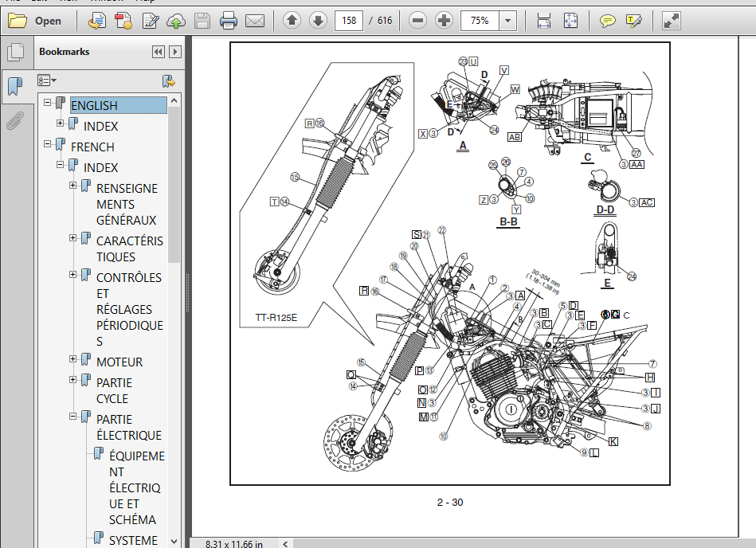Open the Attachments paperclip panel
This screenshot has height=548, width=756.
[x=15, y=120]
